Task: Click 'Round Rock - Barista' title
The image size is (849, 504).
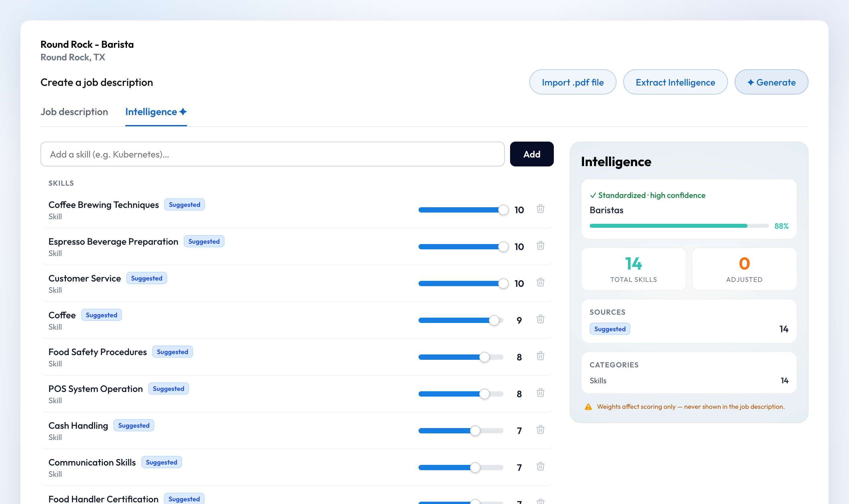Action: (x=87, y=44)
